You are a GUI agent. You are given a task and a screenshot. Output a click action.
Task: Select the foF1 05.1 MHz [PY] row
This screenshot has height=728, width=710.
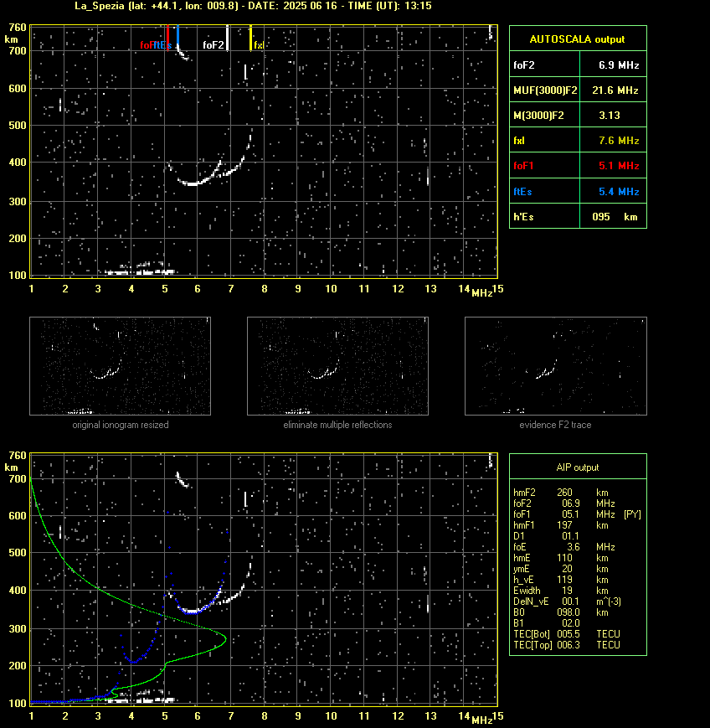coord(577,514)
